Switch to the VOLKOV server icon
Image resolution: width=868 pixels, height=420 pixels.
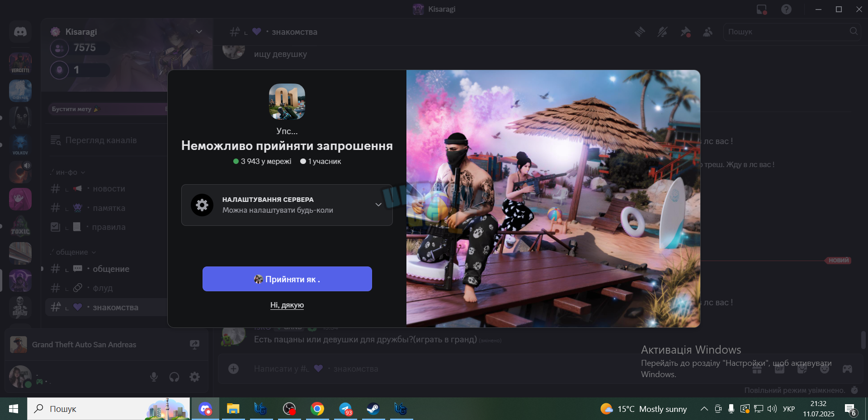20,145
